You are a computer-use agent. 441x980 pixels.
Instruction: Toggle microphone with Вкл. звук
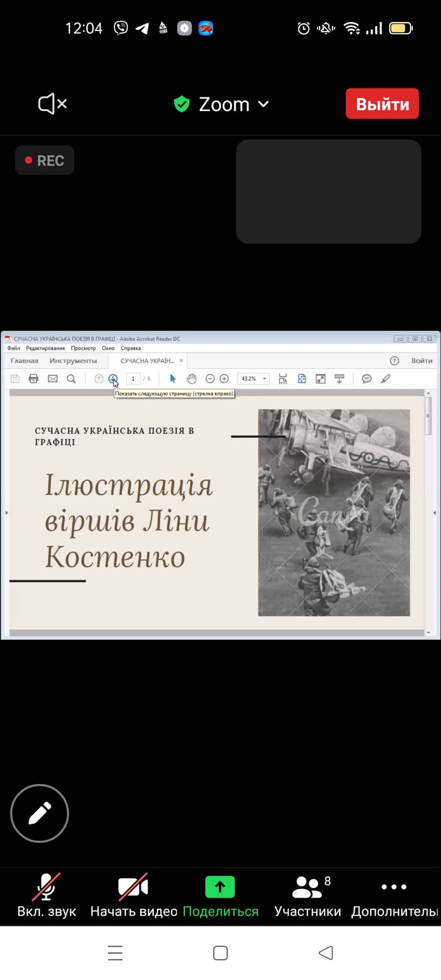pos(46,896)
